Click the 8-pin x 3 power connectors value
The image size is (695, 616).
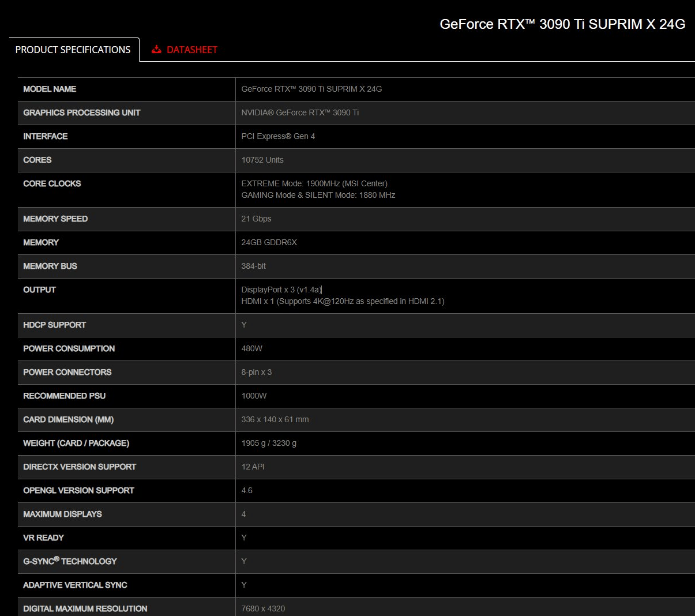pyautogui.click(x=257, y=372)
